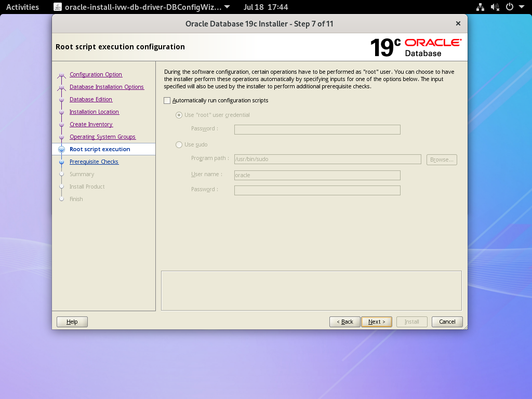Click the Root script execution configuration heading
Image resolution: width=532 pixels, height=399 pixels.
(x=120, y=47)
